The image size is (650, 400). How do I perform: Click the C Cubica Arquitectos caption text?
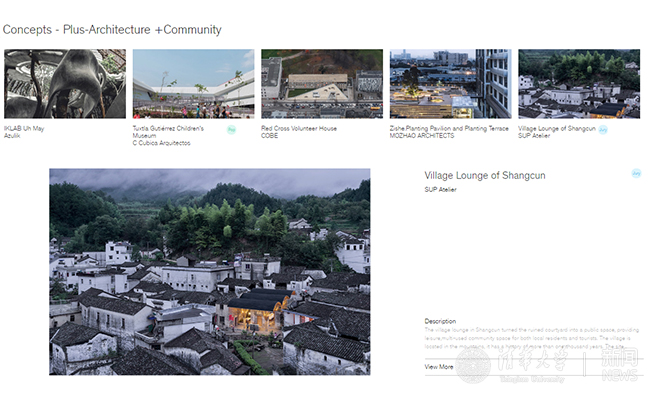pyautogui.click(x=162, y=142)
